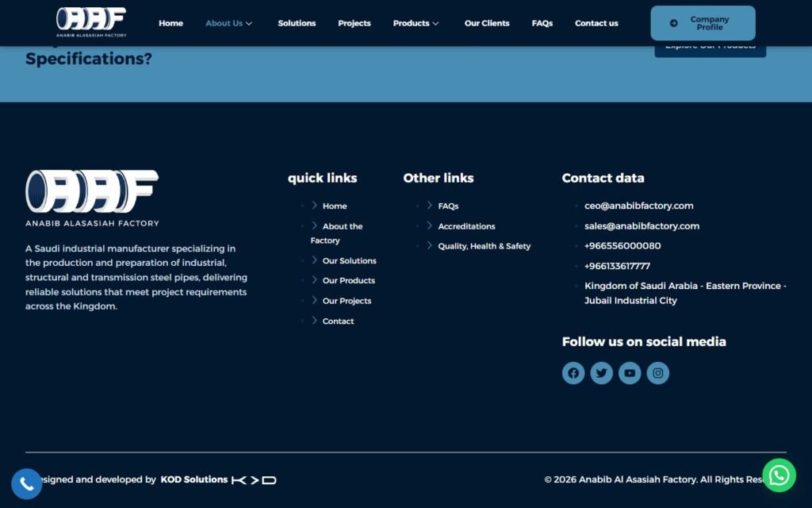Click the 'Other links' heading
Image resolution: width=812 pixels, height=508 pixels.
[438, 178]
